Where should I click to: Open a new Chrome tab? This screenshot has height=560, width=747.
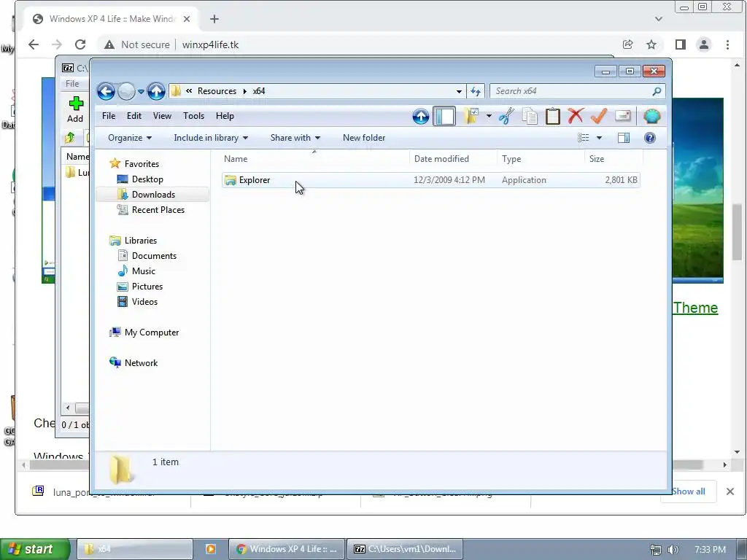pos(214,18)
